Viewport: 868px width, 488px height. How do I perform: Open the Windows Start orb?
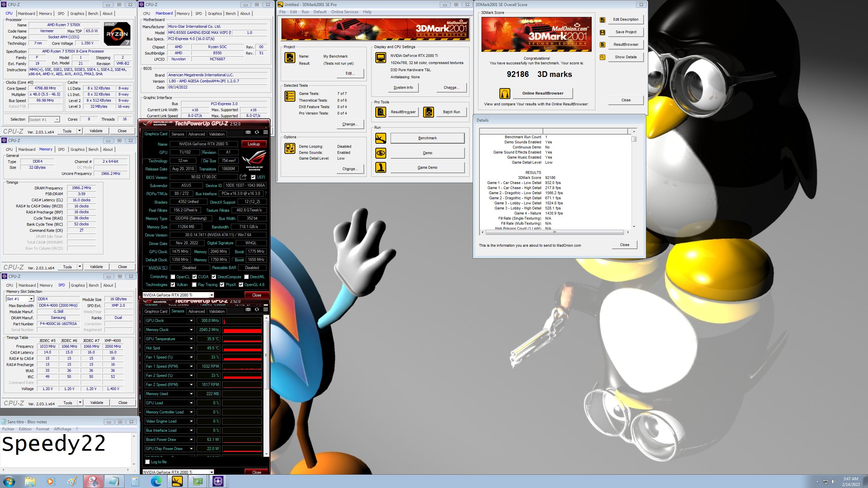9,481
